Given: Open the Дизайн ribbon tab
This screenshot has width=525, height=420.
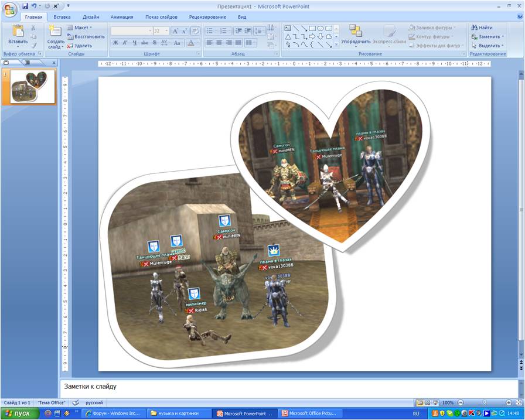Looking at the screenshot, I should pos(91,17).
